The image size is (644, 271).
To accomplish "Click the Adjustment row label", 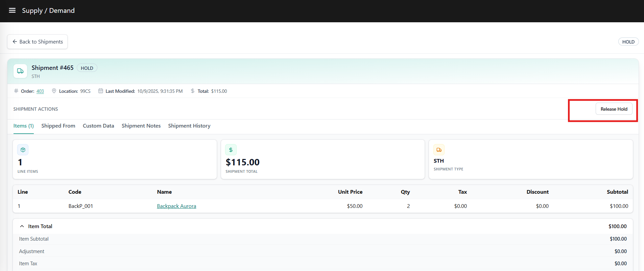I will point(32,251).
